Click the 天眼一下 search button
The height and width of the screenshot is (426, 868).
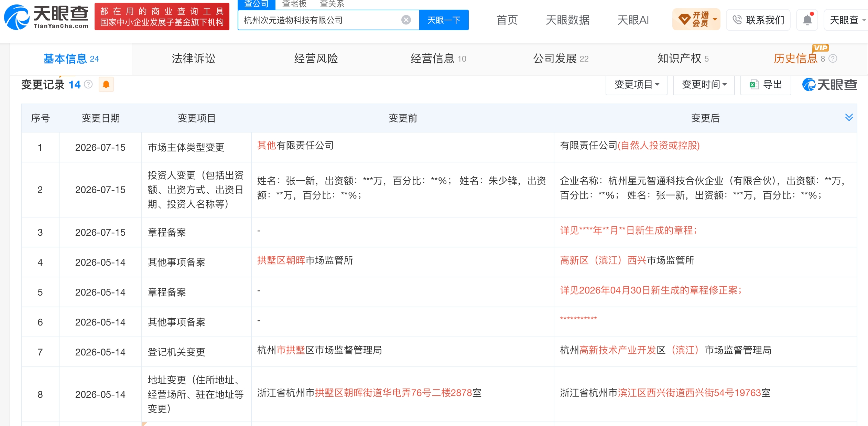click(444, 20)
